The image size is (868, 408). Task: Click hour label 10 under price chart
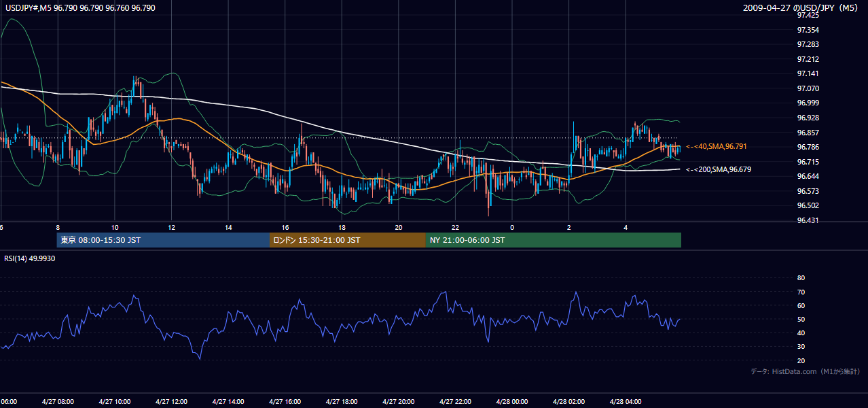click(x=114, y=227)
